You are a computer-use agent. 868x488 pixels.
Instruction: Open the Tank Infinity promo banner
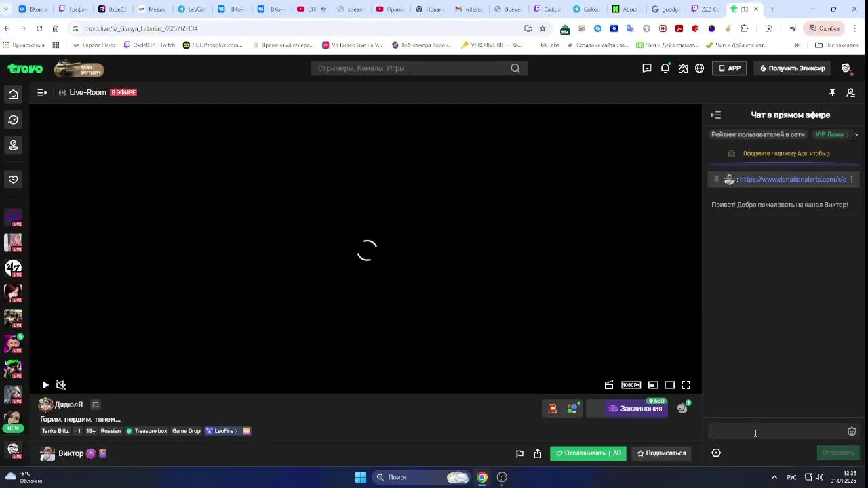click(x=79, y=68)
